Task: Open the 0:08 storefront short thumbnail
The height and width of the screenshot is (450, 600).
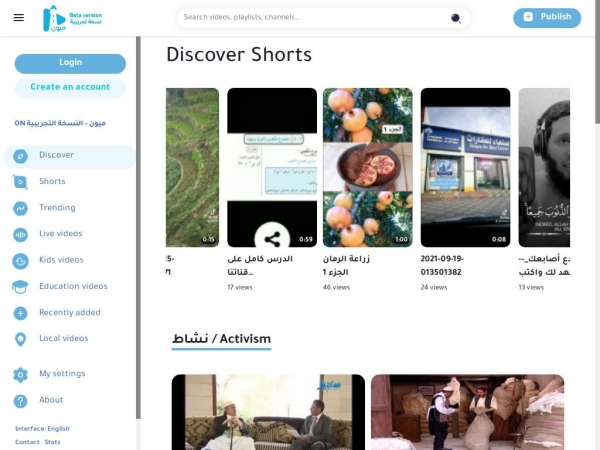Action: (x=465, y=167)
